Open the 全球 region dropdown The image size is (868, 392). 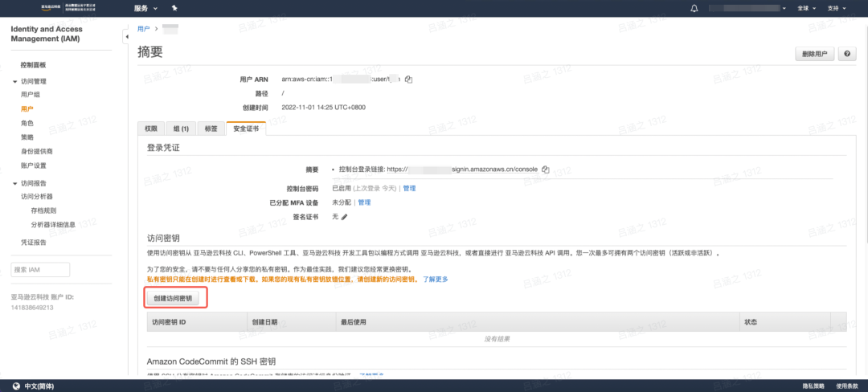806,8
